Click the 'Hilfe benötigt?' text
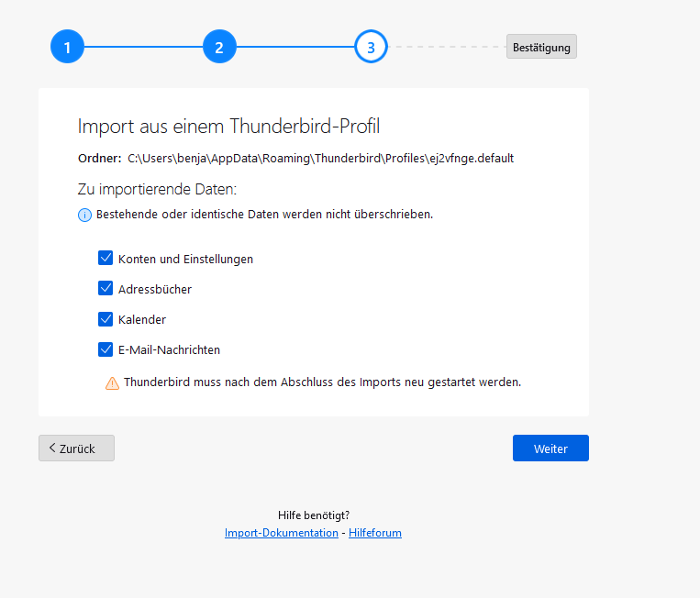The image size is (700, 598). click(314, 515)
